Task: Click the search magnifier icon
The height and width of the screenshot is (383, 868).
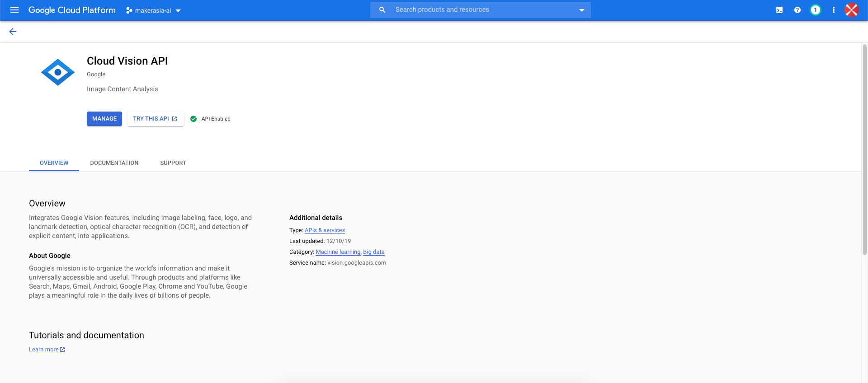Action: coord(382,10)
